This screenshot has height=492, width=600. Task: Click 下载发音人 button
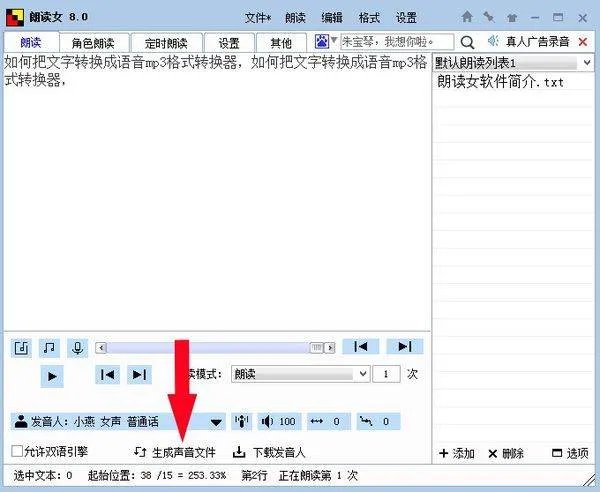pos(269,453)
